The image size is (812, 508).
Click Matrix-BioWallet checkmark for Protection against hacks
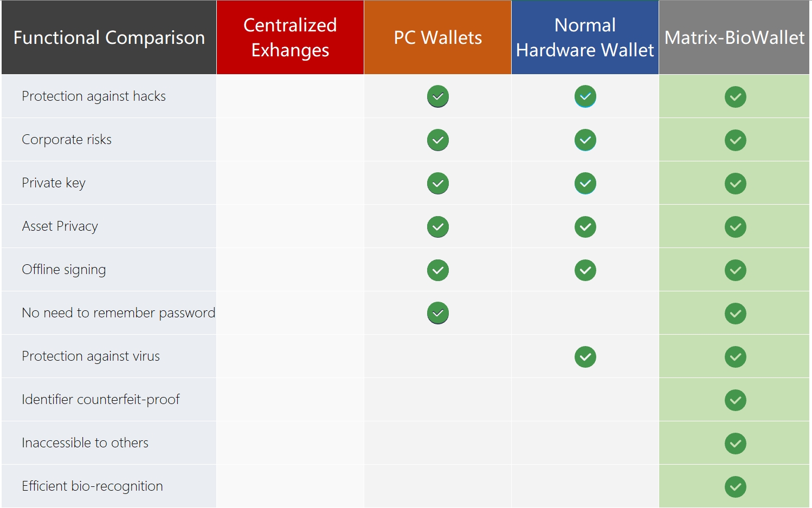(736, 97)
